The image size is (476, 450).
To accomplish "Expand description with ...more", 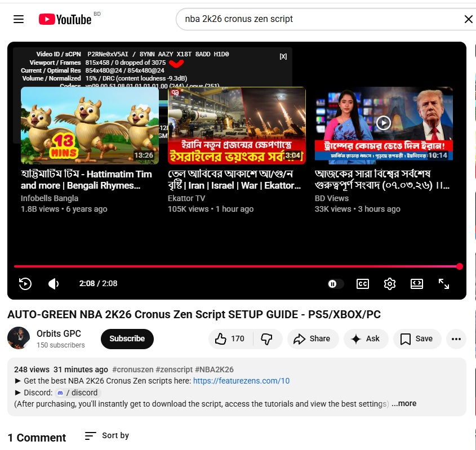I will [x=404, y=404].
